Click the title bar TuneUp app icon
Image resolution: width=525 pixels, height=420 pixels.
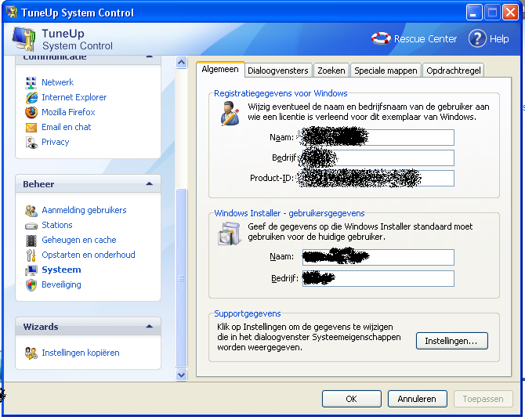tap(12, 13)
